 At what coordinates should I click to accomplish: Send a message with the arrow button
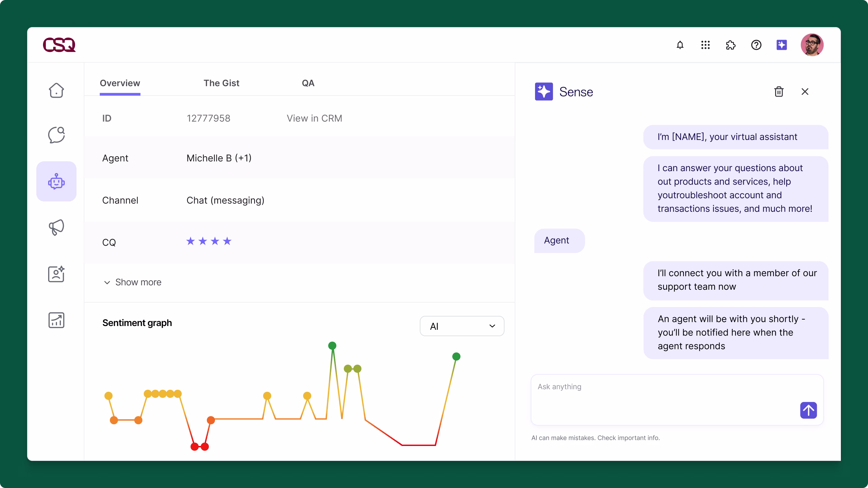808,410
